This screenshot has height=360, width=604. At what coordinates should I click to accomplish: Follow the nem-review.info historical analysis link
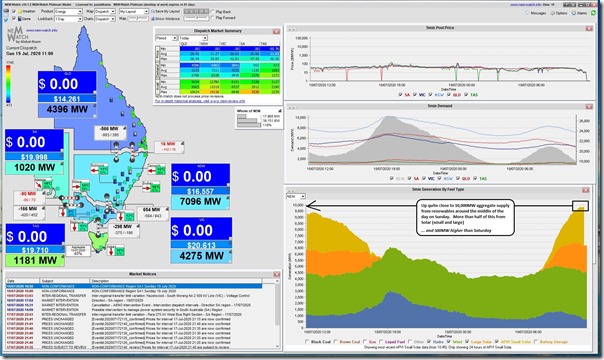tap(200, 101)
